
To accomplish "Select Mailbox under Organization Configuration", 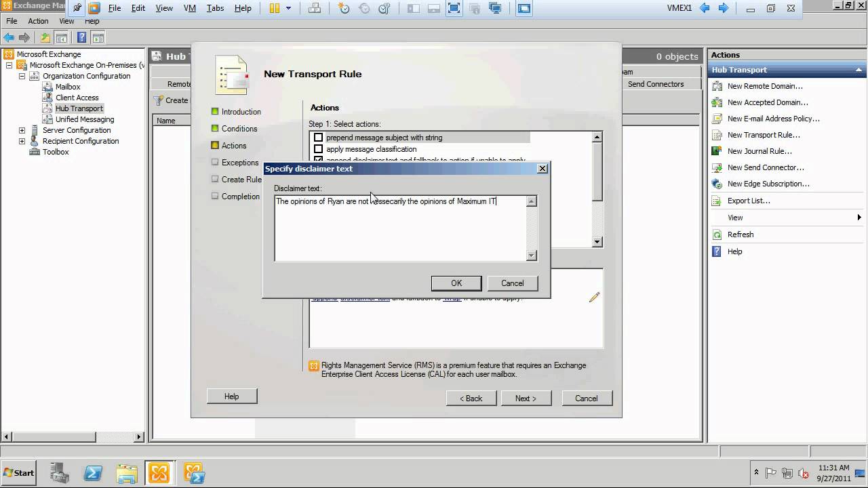I will pyautogui.click(x=68, y=87).
